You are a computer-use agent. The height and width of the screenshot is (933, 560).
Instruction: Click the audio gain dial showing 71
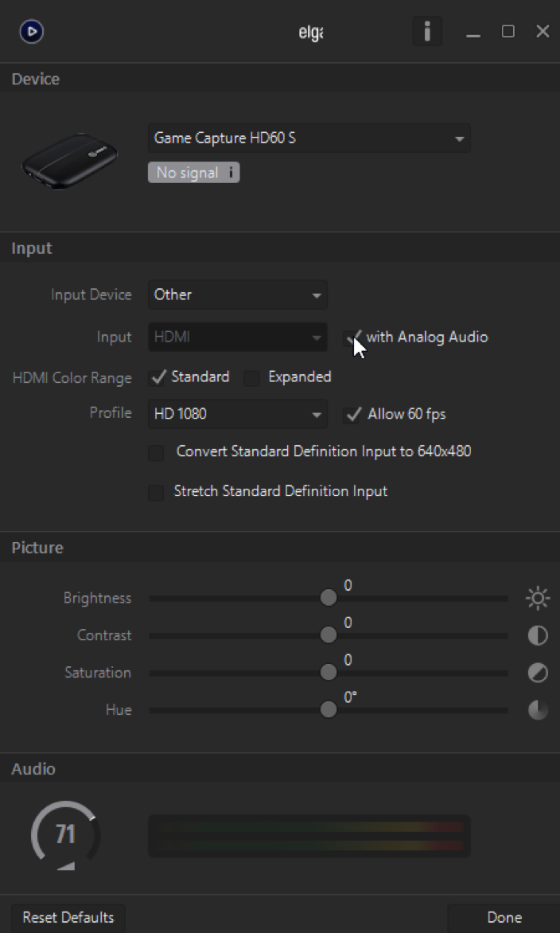point(65,834)
